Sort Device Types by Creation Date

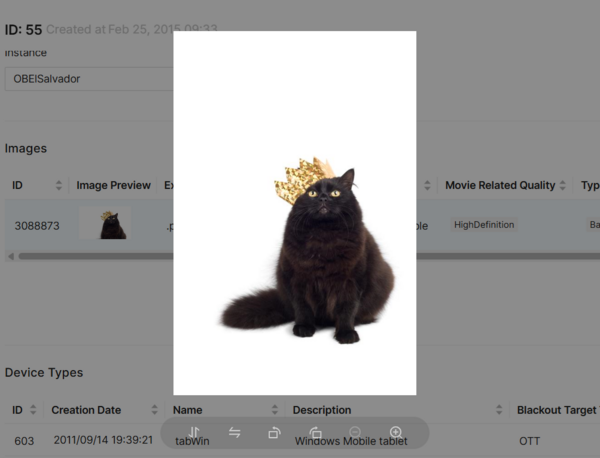(154, 410)
